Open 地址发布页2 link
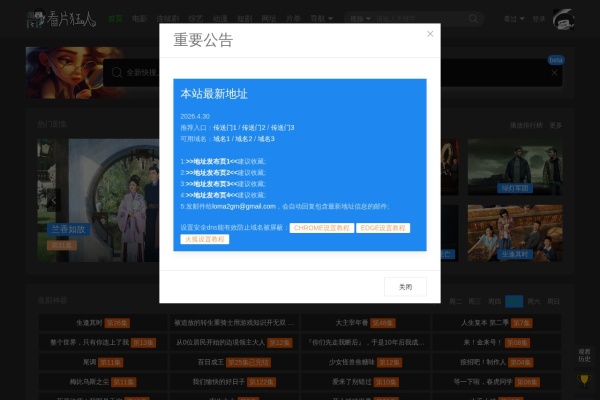Image resolution: width=600 pixels, height=400 pixels. [x=212, y=173]
